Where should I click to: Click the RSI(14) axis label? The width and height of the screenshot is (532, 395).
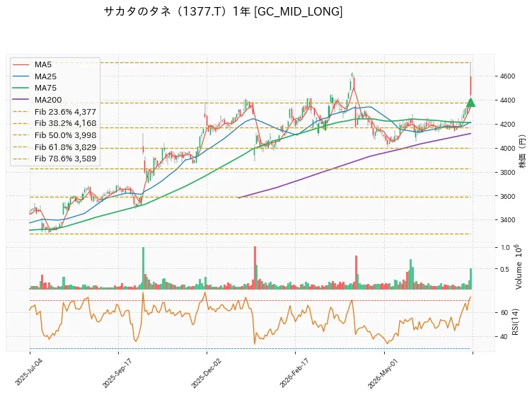point(515,322)
